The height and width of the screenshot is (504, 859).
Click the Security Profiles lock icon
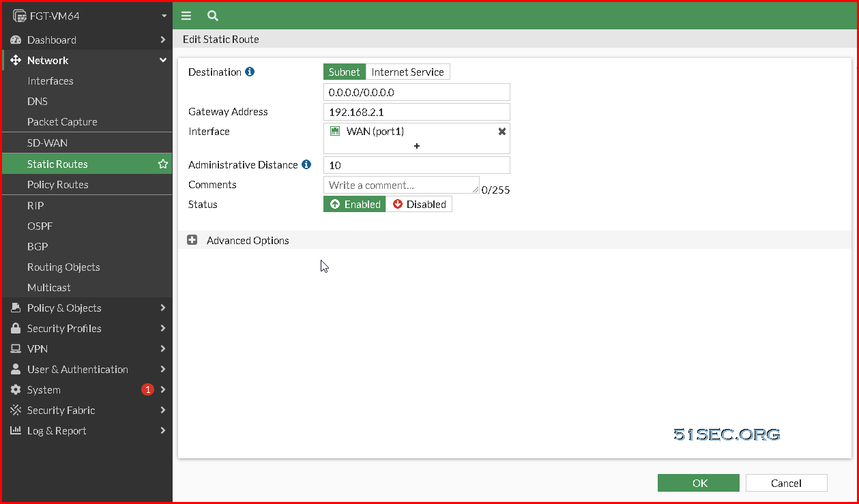16,328
